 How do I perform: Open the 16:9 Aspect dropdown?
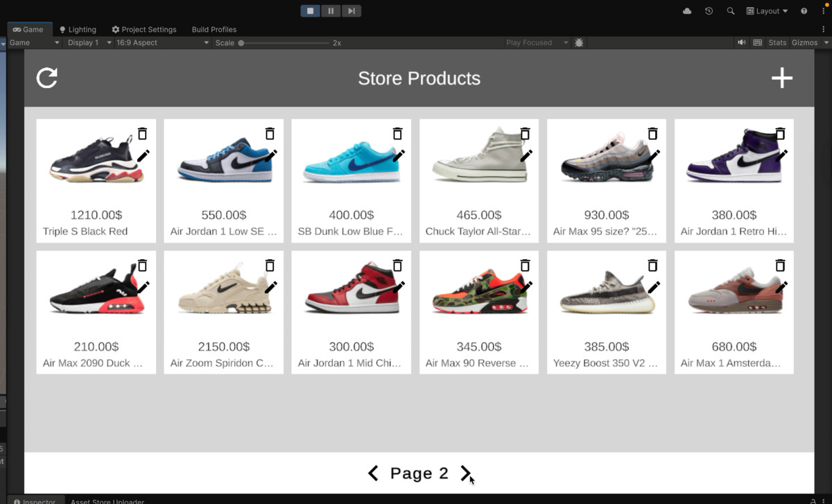(x=162, y=42)
